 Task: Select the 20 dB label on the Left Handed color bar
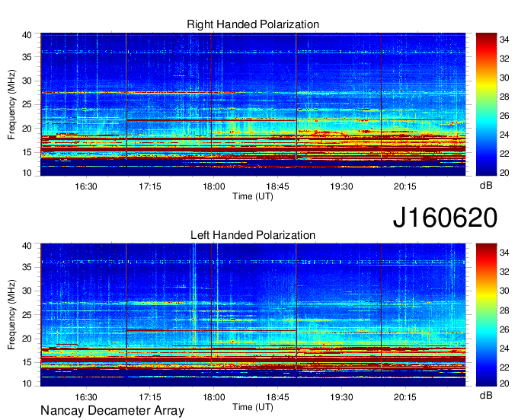coord(504,383)
